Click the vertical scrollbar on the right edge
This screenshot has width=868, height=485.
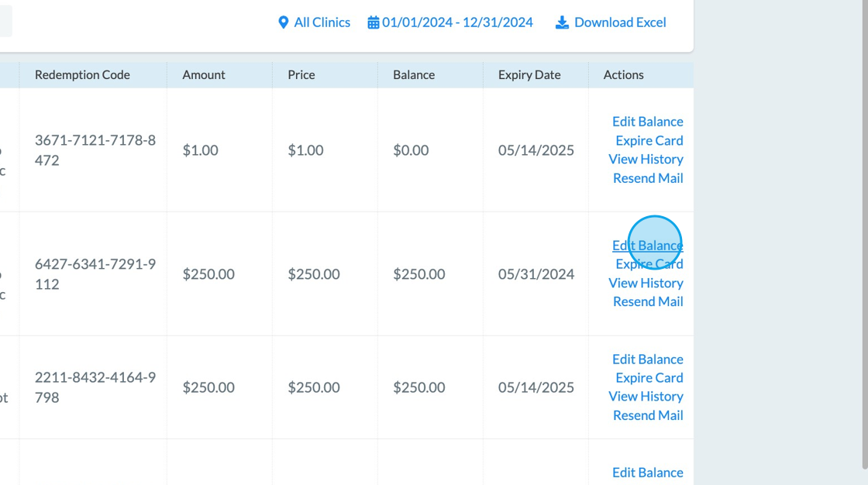[865, 232]
